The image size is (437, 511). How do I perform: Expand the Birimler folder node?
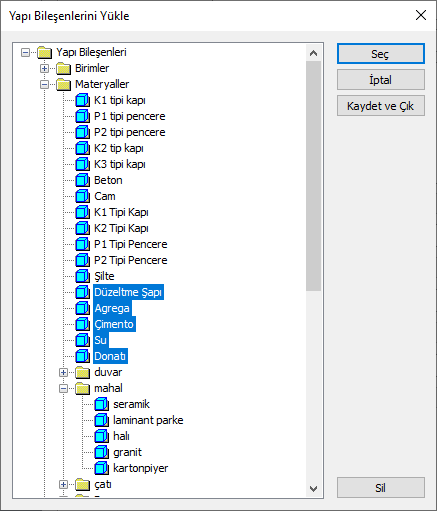44,68
